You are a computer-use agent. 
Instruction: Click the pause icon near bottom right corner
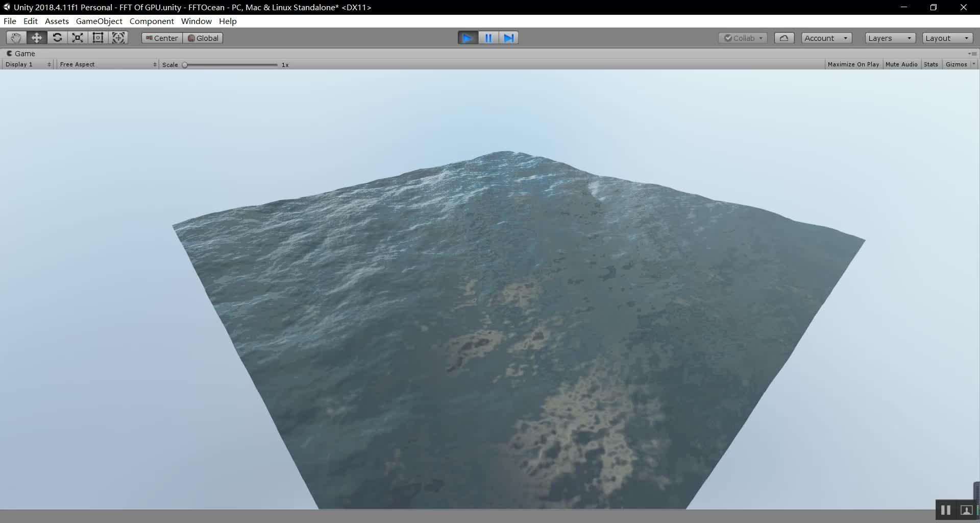945,510
